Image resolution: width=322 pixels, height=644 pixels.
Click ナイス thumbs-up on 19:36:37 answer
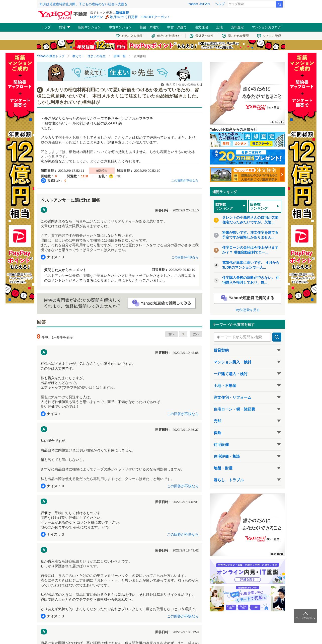click(x=43, y=486)
